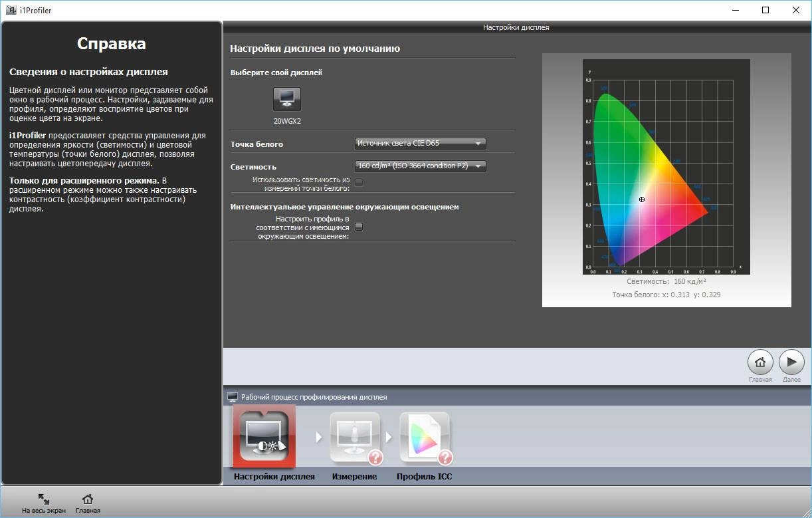The height and width of the screenshot is (518, 812).
Task: Click the 20WGX2 display name label
Action: [x=287, y=122]
